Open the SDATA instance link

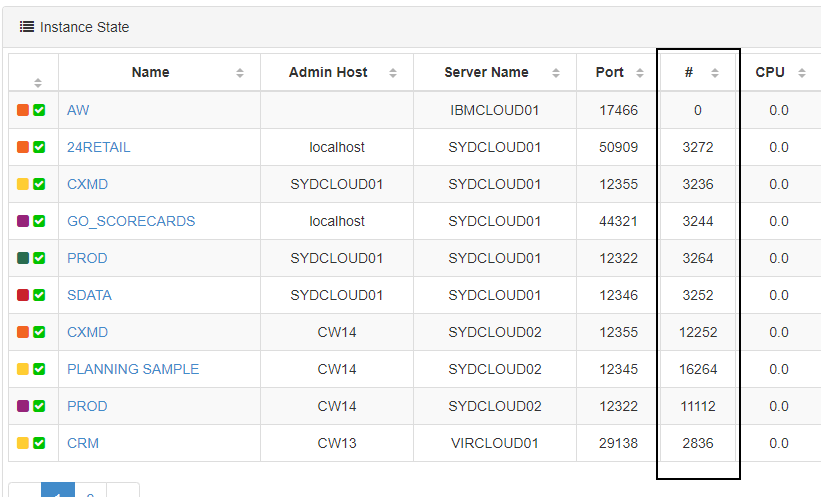(89, 295)
